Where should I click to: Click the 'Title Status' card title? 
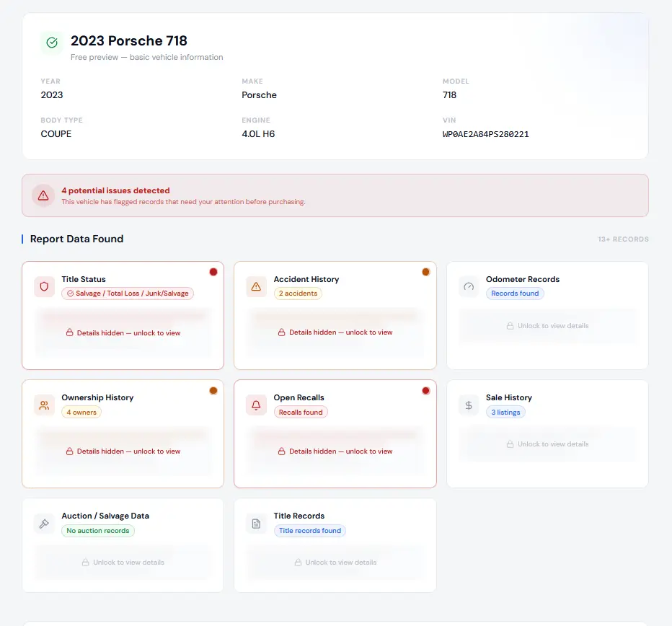84,279
